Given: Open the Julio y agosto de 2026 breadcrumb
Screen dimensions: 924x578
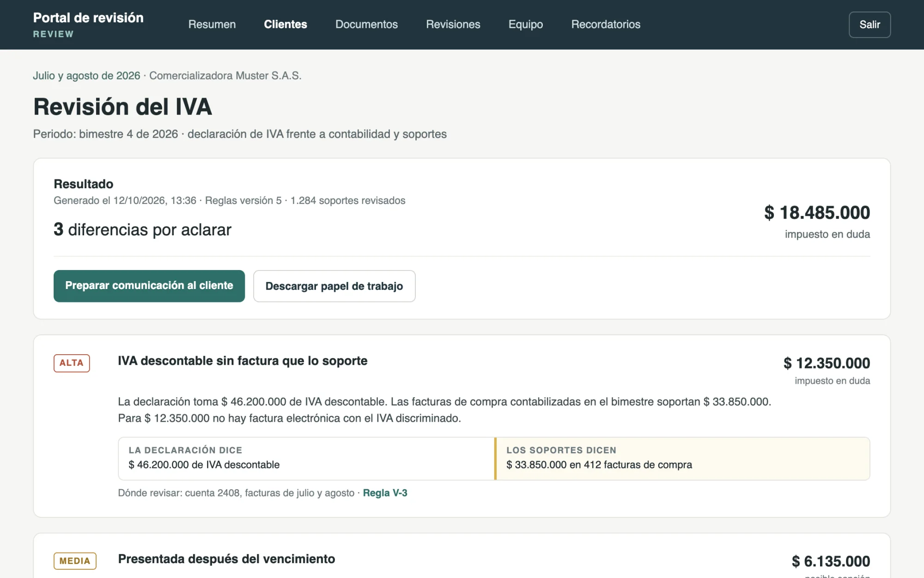Looking at the screenshot, I should (x=86, y=75).
